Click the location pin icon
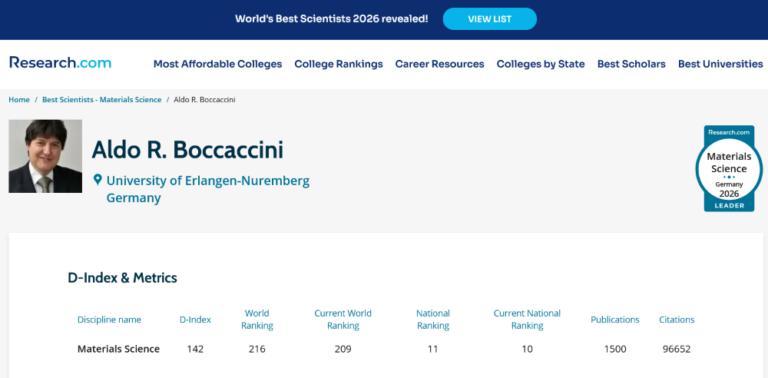 click(97, 180)
